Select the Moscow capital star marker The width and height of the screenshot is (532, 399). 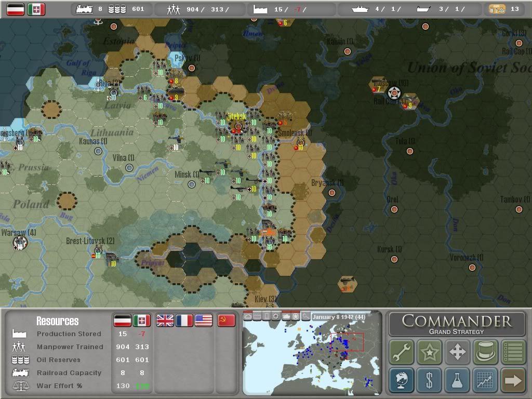click(x=394, y=92)
